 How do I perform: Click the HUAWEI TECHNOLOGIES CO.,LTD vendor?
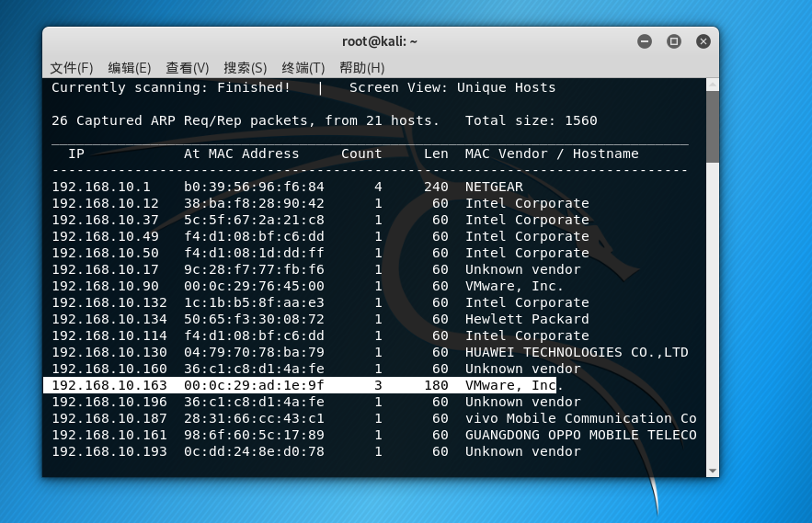click(x=577, y=353)
